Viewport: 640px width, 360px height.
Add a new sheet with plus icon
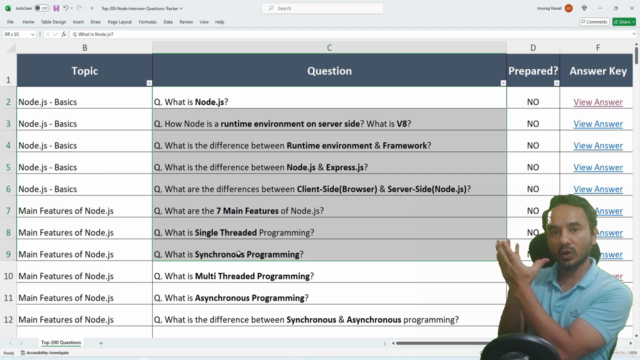coord(101,343)
